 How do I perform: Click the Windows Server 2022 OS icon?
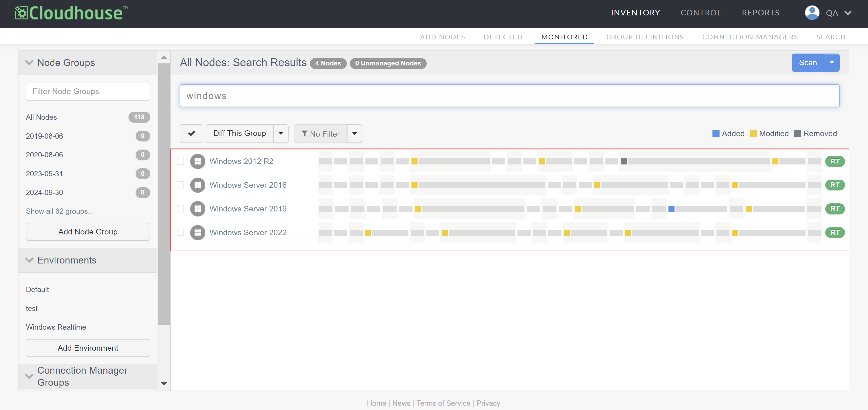point(198,232)
